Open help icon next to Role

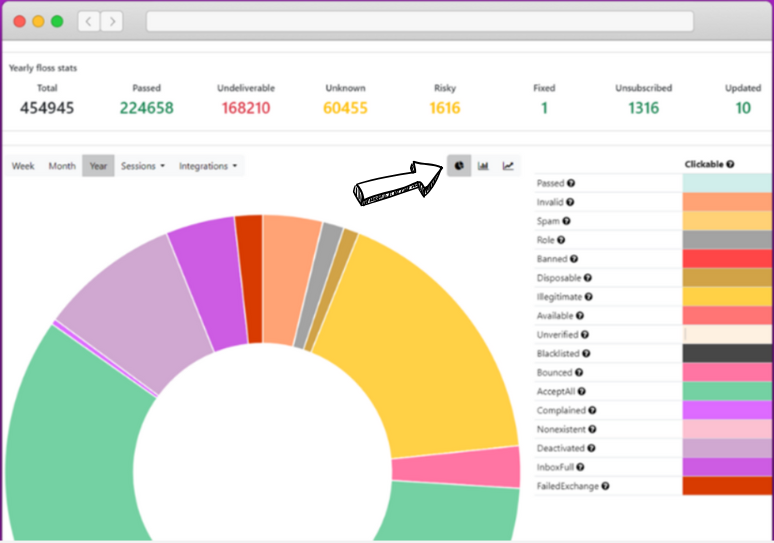point(561,240)
